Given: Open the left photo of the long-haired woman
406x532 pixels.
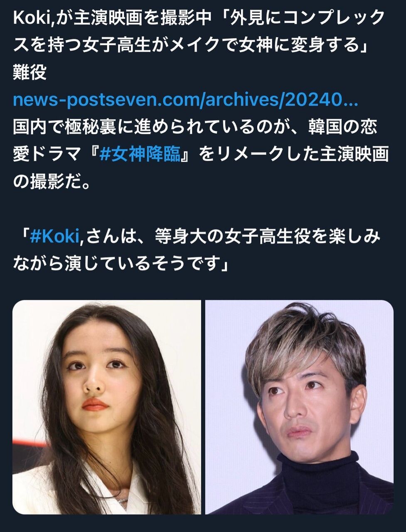Looking at the screenshot, I should pos(107,407).
